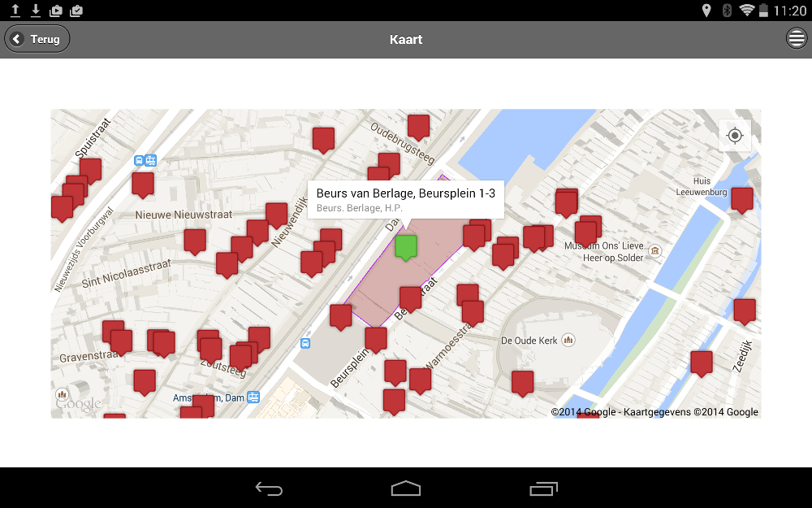Tap the Android Home button

coord(406,488)
